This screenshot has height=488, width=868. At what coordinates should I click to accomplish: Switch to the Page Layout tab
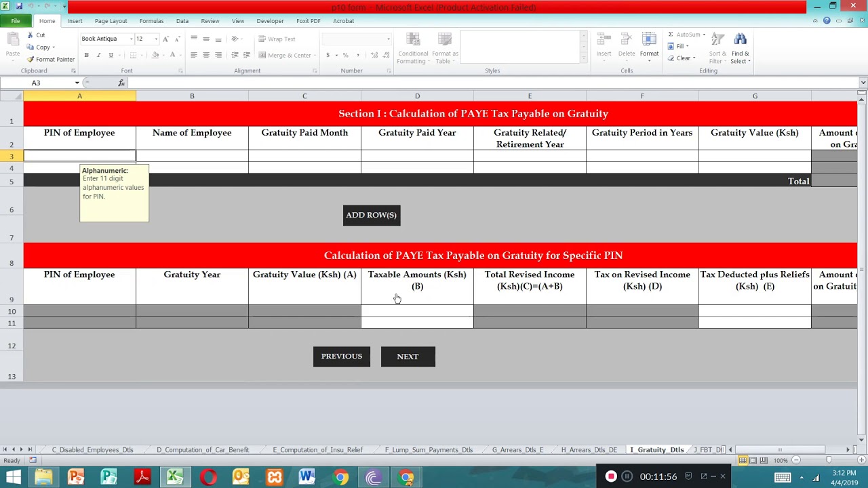coord(111,21)
